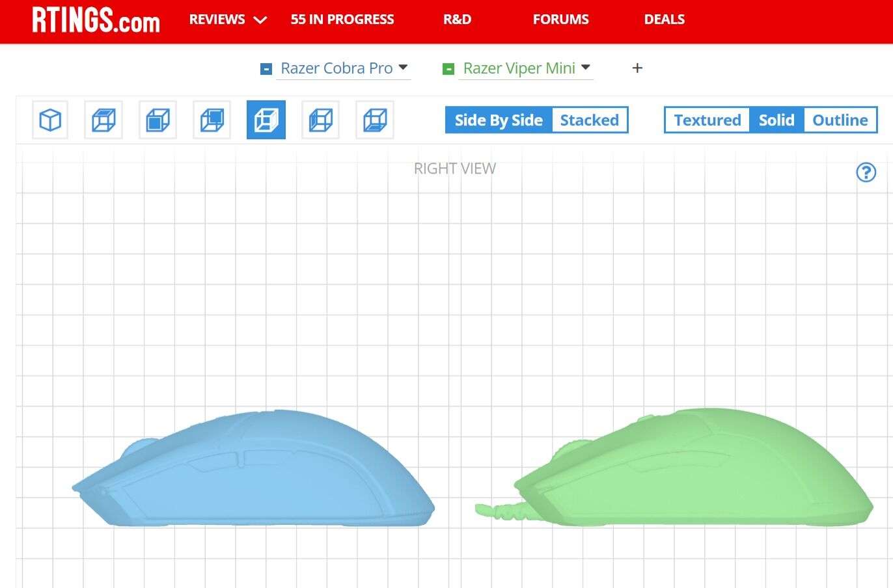Add another mouse with the plus icon

point(637,68)
